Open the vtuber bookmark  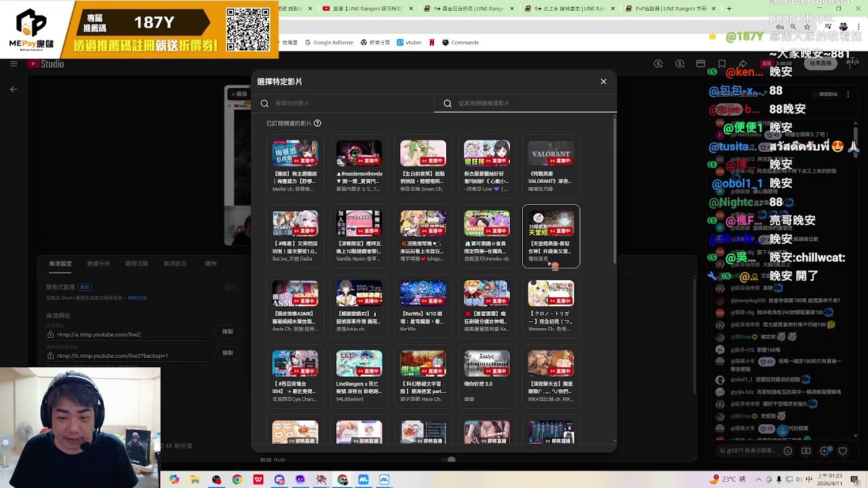tap(409, 43)
